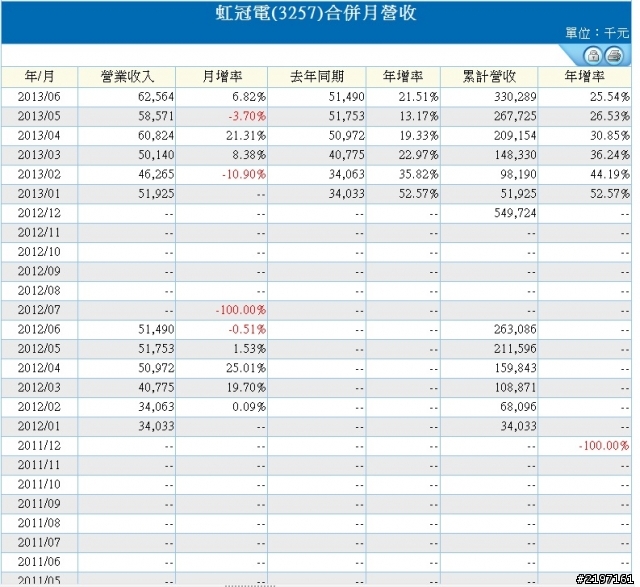
Task: Select cumulative revenue 549,724
Action: tap(515, 213)
